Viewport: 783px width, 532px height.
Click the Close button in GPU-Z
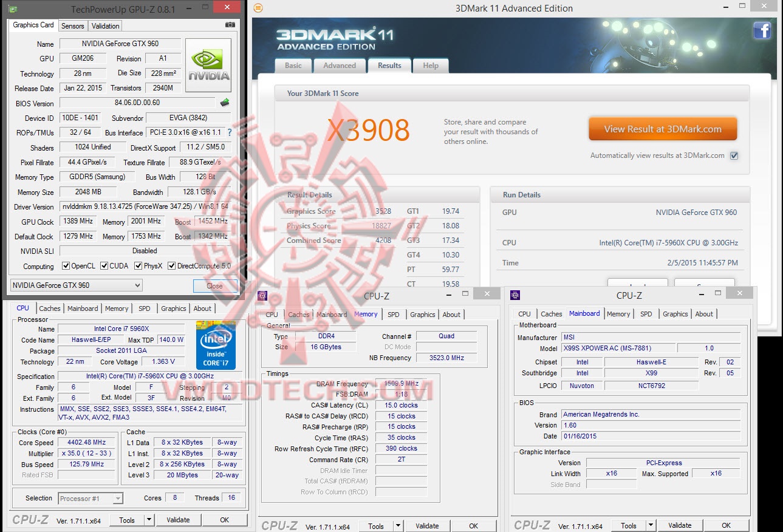[x=214, y=285]
